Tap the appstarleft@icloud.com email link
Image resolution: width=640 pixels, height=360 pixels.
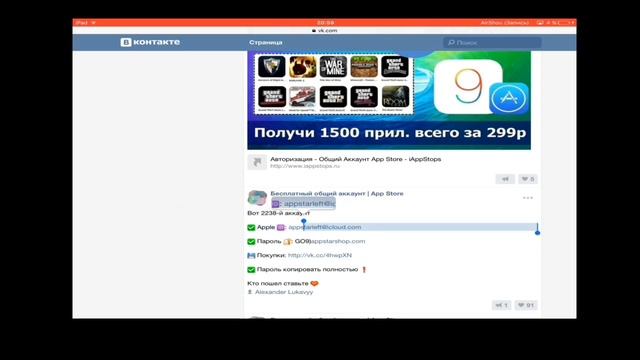click(x=325, y=227)
